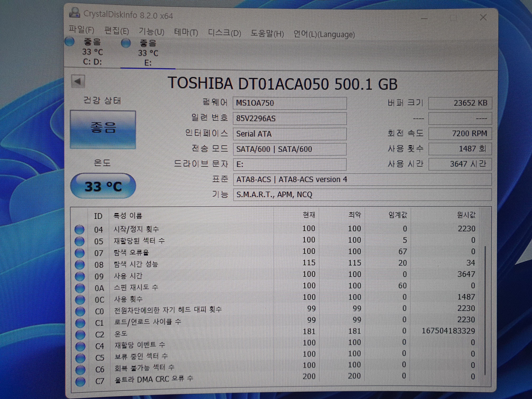The image size is (532, 399).
Task: Close the CrystalDiskInfo window
Action: tap(483, 18)
